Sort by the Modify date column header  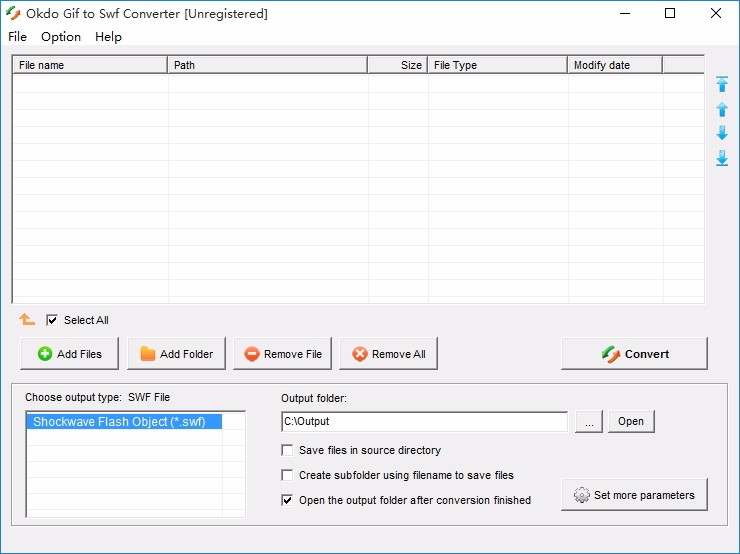[x=615, y=65]
